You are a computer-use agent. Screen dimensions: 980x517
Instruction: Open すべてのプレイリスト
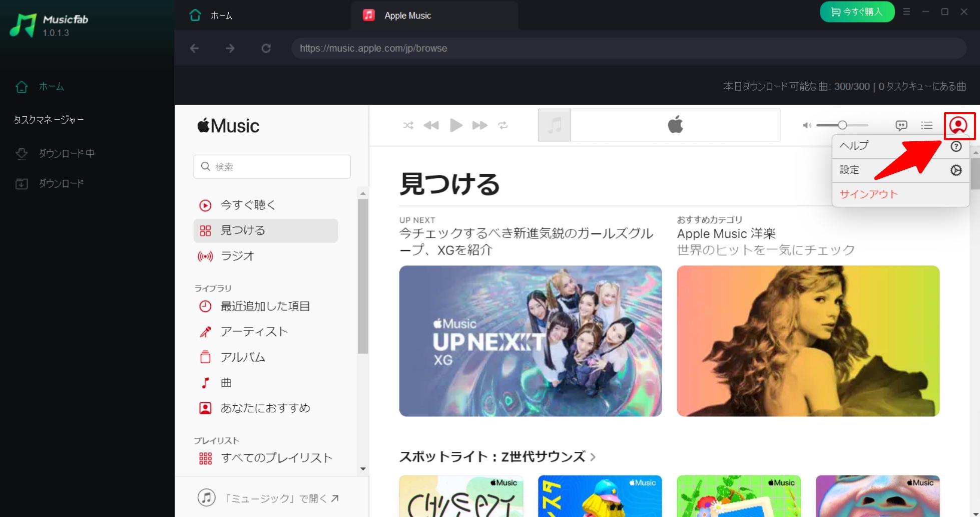[265, 458]
